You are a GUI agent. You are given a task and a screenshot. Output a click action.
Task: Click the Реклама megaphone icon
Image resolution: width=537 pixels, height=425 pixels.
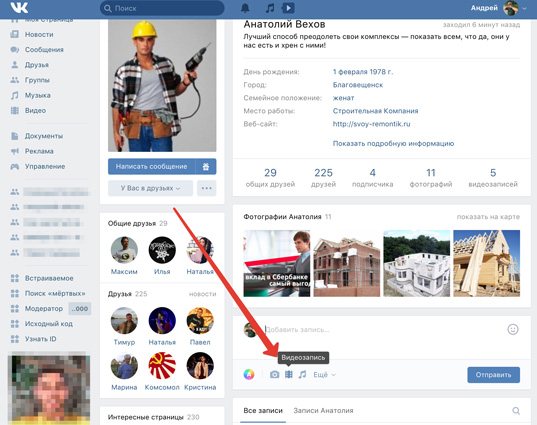[x=15, y=151]
